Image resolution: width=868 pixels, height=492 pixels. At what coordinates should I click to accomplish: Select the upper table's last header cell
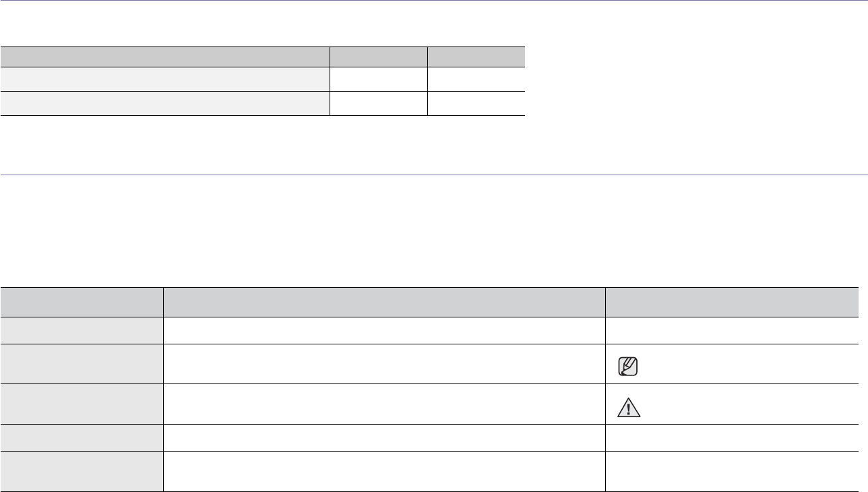coord(476,57)
